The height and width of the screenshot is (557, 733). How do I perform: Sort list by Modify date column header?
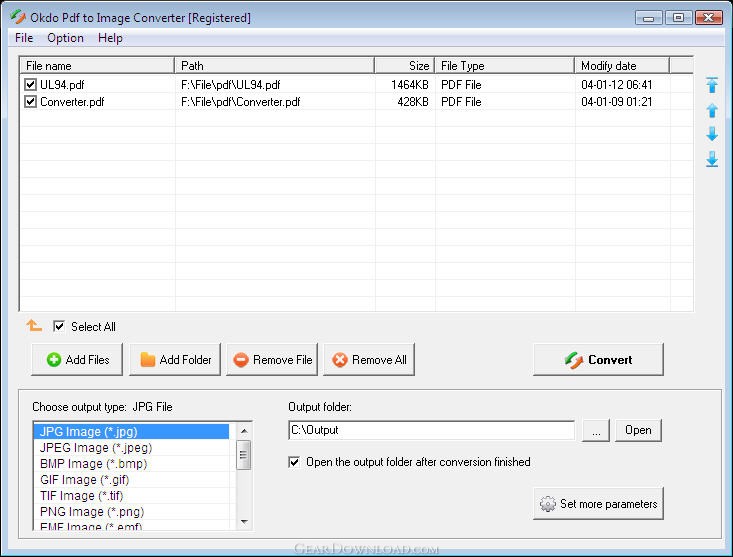622,65
